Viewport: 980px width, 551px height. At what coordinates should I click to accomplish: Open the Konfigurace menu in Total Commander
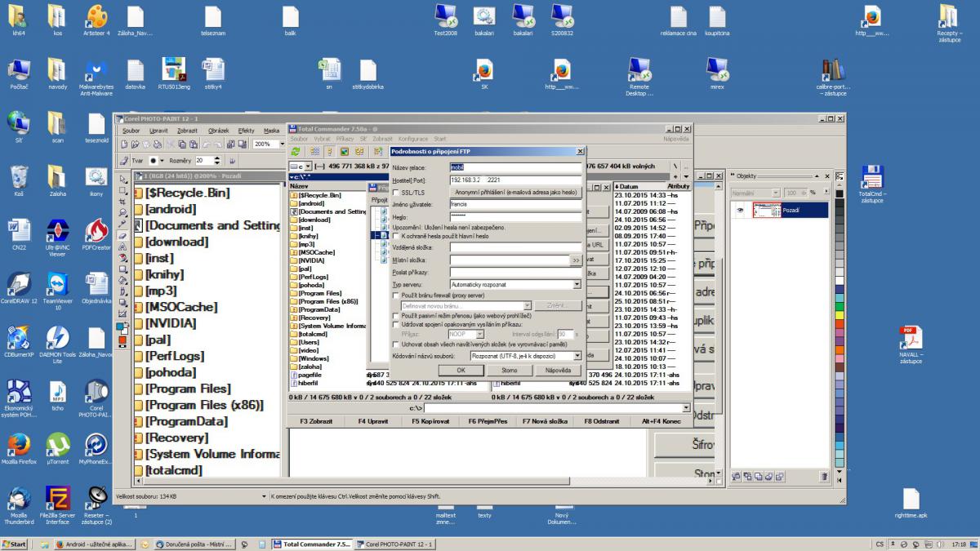[x=413, y=139]
